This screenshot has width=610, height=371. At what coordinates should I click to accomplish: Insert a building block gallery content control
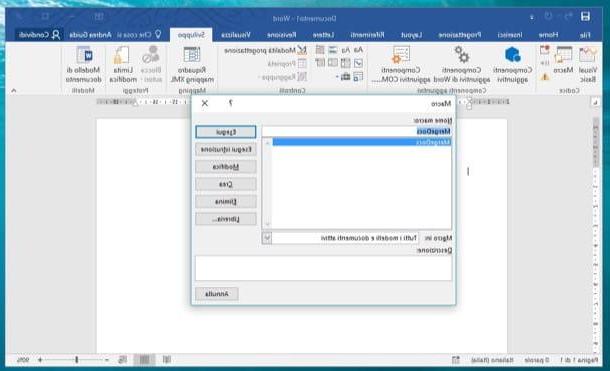click(x=320, y=50)
